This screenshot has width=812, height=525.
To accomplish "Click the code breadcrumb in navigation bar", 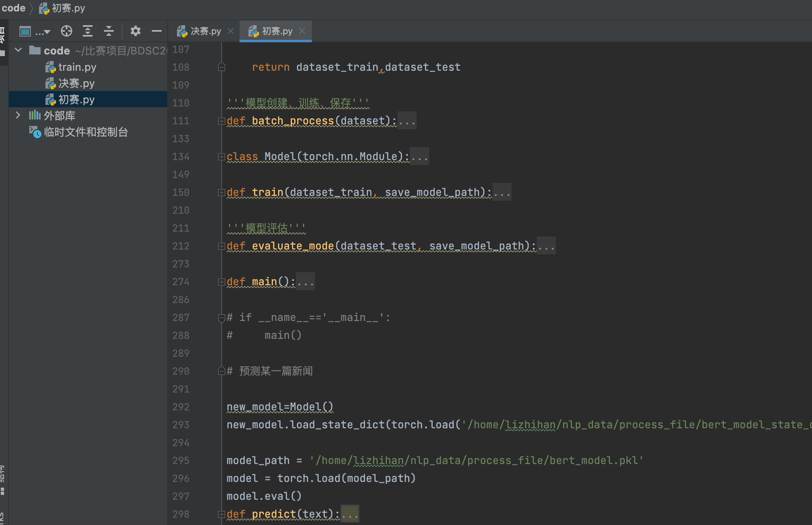I will pyautogui.click(x=13, y=8).
